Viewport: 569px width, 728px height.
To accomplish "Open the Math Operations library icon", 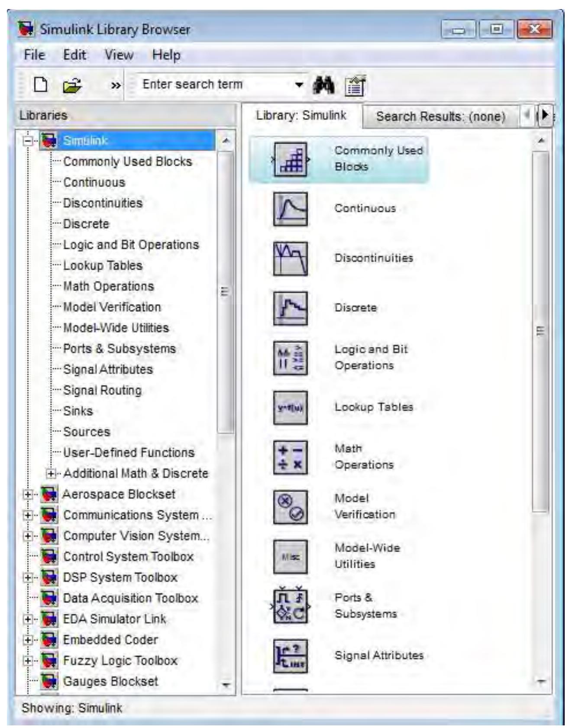I will tap(291, 457).
